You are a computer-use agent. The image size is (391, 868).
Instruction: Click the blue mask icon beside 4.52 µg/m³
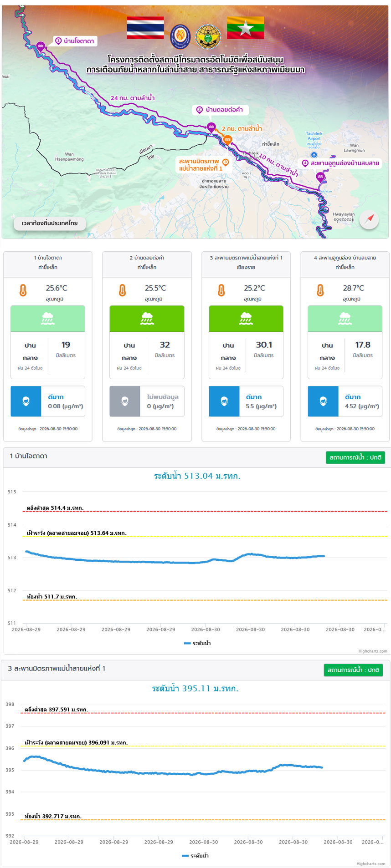tap(323, 401)
